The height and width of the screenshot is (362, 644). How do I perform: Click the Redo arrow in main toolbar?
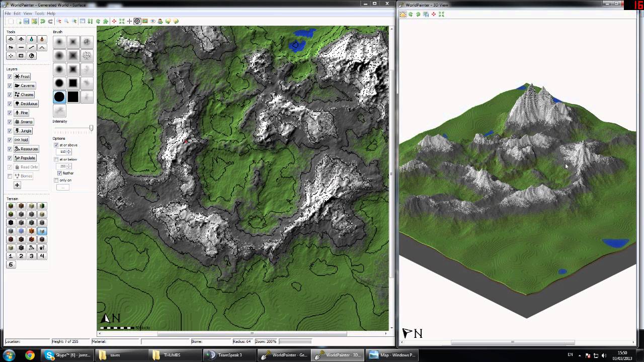click(x=50, y=21)
